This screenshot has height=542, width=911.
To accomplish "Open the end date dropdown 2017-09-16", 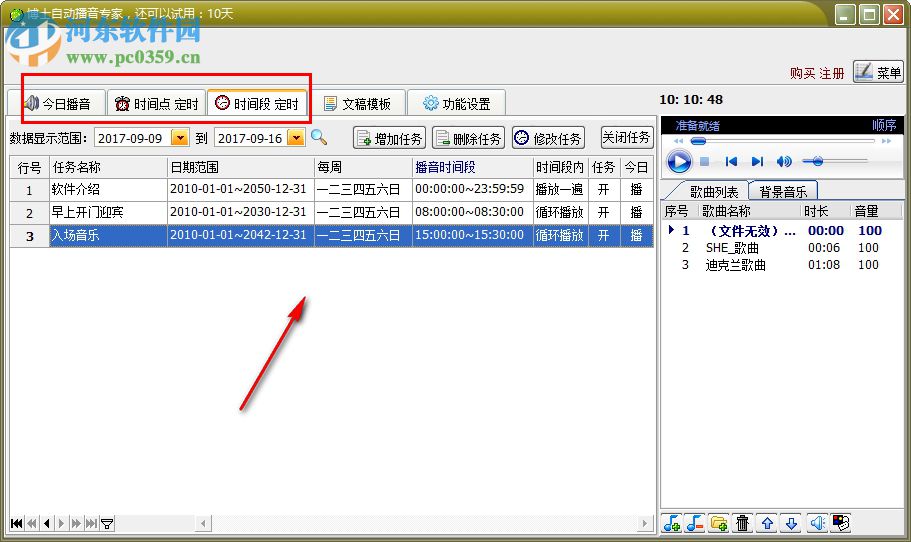I will click(296, 138).
